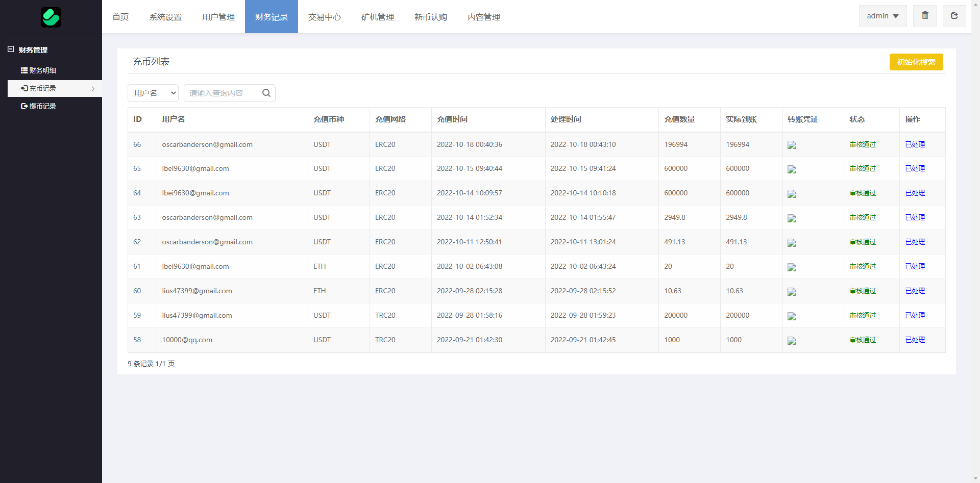Click the search magnifier icon
This screenshot has height=483, width=980.
pos(266,93)
